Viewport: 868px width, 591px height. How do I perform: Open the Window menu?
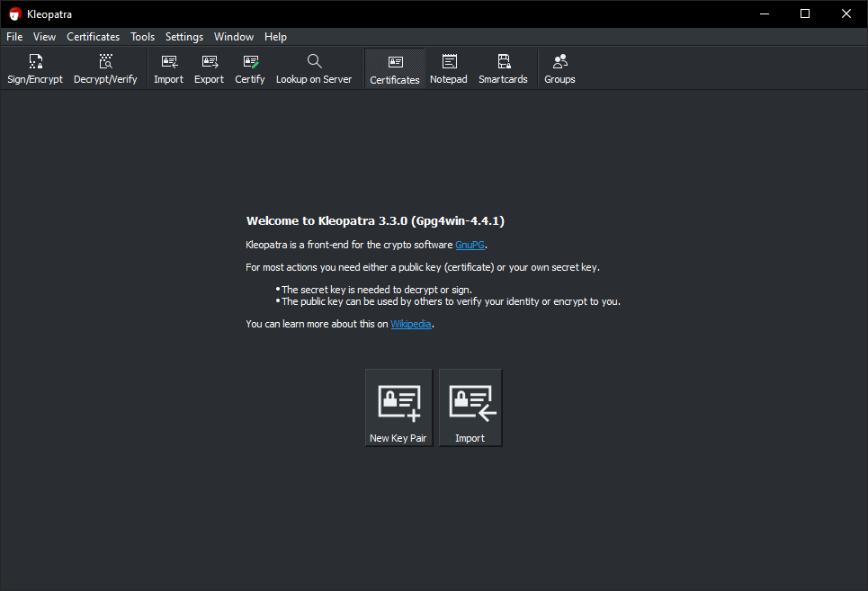234,37
